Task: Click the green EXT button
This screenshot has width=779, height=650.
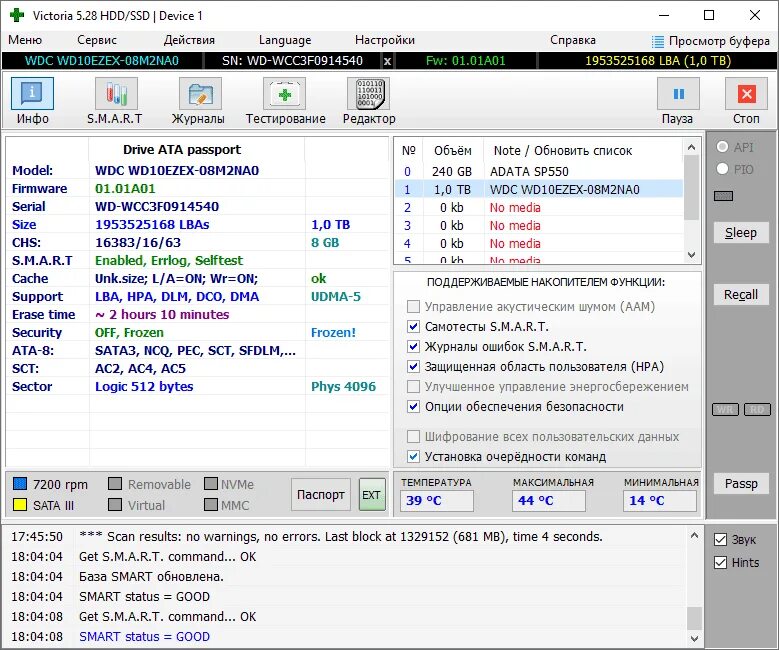Action: 371,494
